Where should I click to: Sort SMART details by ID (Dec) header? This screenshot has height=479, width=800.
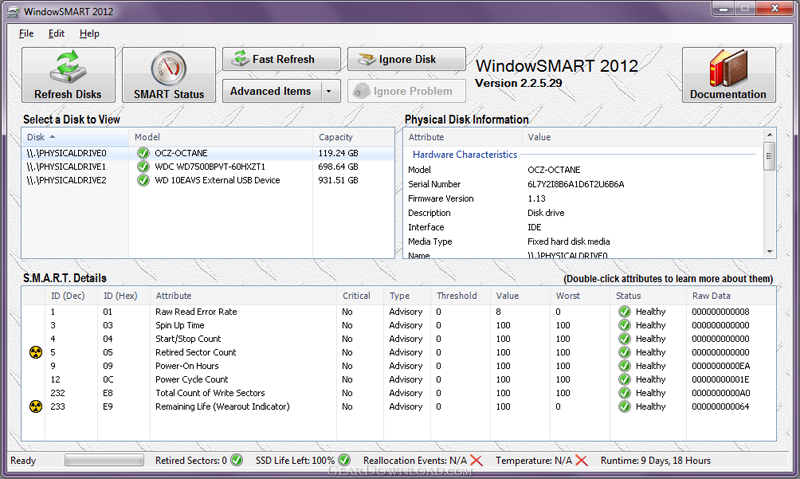pyautogui.click(x=71, y=296)
